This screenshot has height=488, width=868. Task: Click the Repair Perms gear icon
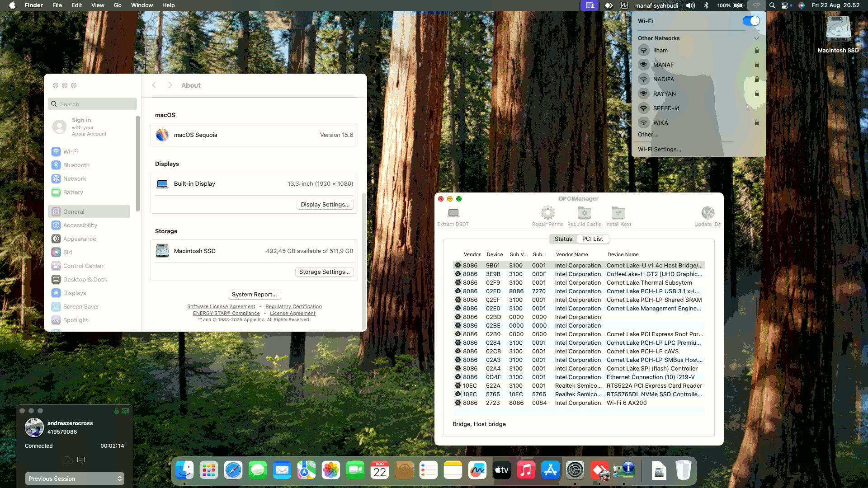(x=547, y=213)
